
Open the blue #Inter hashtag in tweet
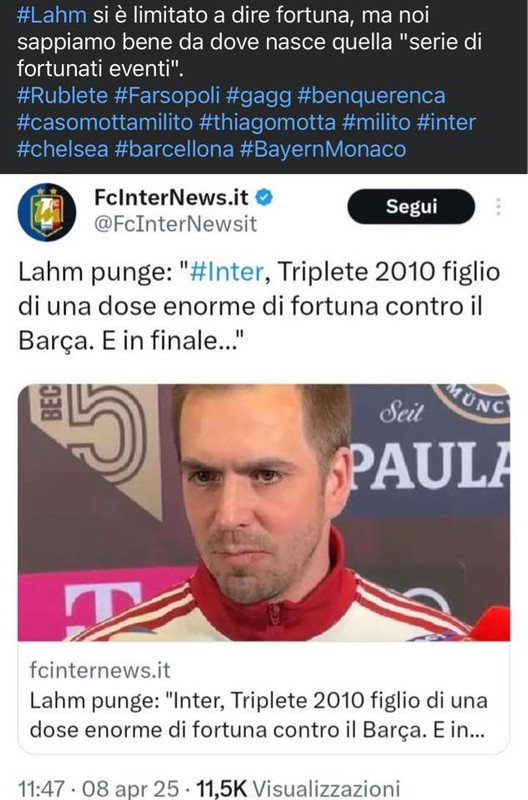227,272
